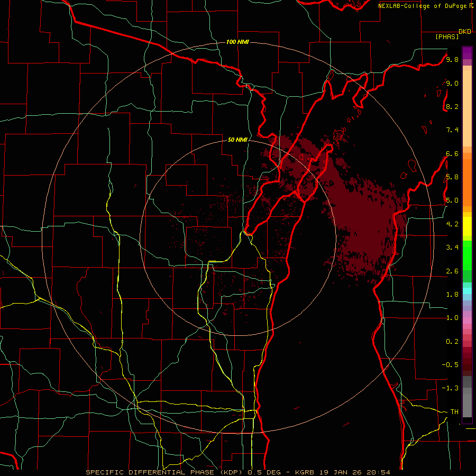Click the 3.4 scale value
The height and width of the screenshot is (476, 476).
452,248
